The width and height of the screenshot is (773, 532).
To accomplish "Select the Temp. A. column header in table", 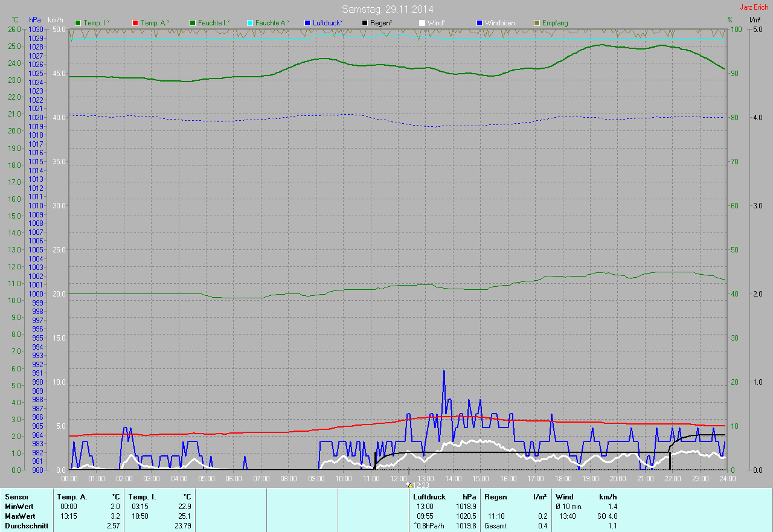I will 71,497.
